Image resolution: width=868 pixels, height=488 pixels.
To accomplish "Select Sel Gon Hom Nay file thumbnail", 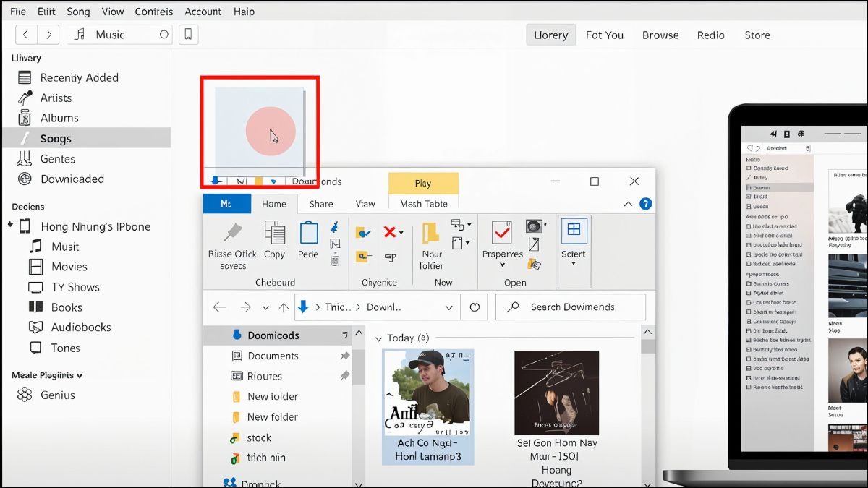I will pyautogui.click(x=556, y=393).
